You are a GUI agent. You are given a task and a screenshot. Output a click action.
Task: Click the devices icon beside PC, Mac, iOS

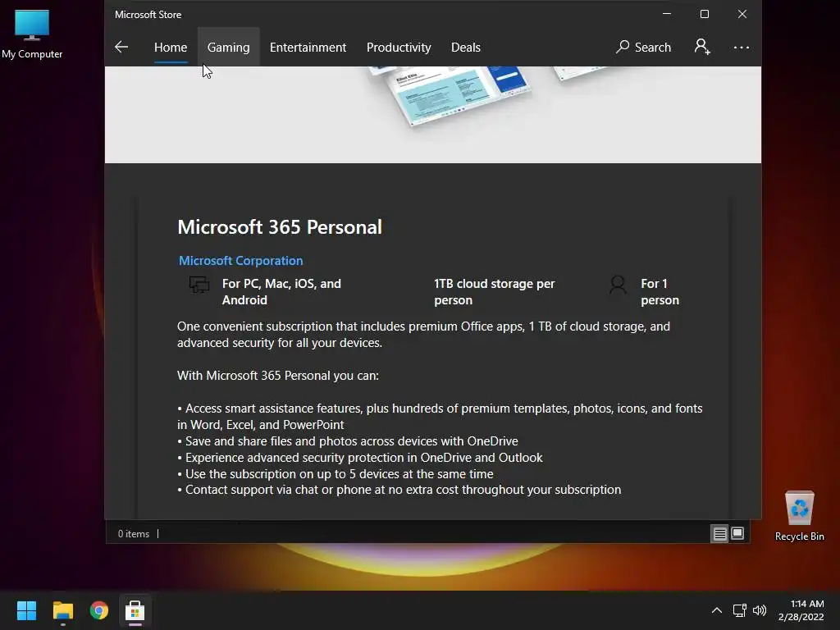(199, 285)
